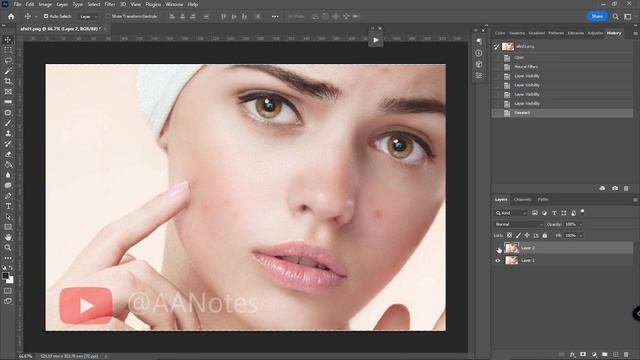640x360 pixels.
Task: Switch to the Swatches tab
Action: click(x=517, y=33)
